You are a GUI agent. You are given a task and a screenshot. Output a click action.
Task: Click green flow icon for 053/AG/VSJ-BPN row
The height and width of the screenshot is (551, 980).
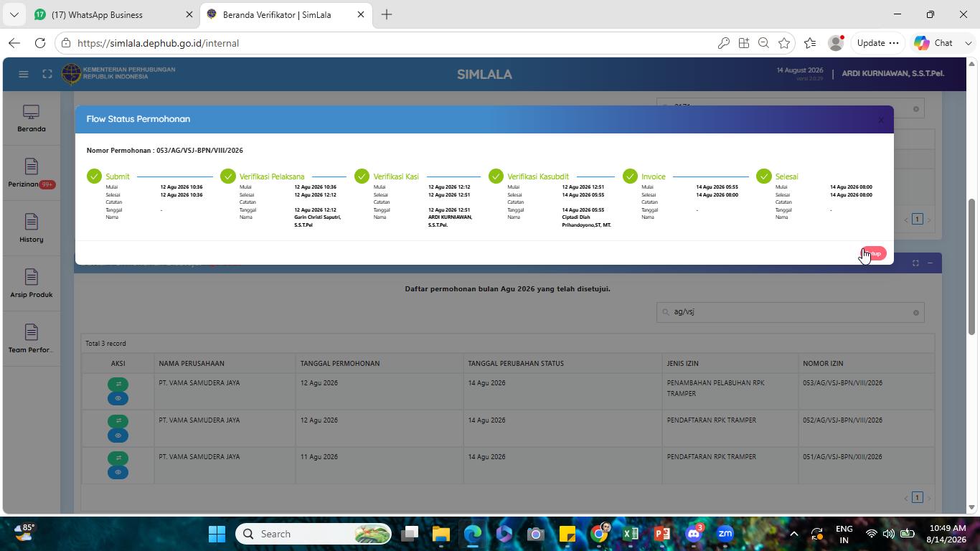pyautogui.click(x=118, y=384)
